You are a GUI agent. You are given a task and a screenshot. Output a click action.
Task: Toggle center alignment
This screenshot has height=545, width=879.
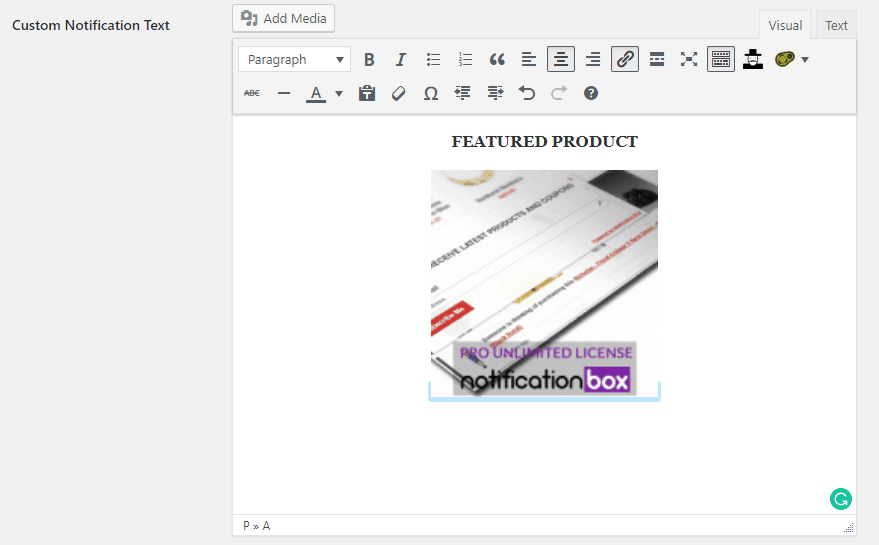coord(561,60)
